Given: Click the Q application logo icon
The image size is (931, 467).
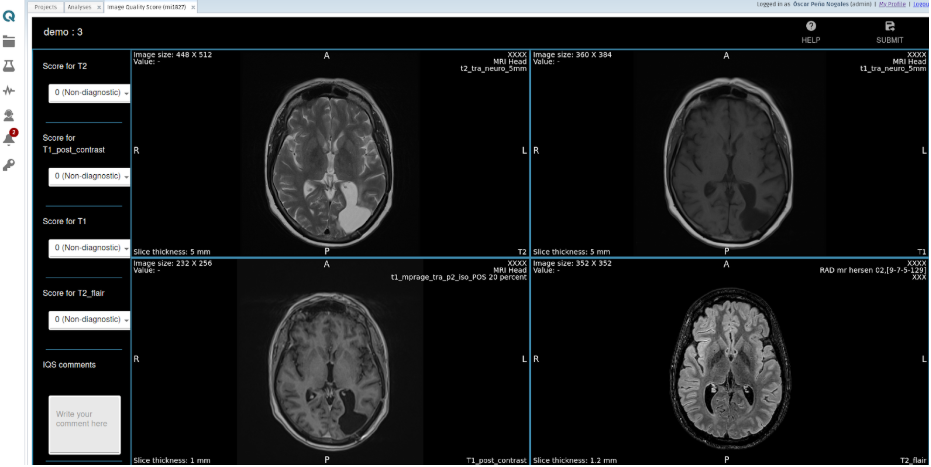Looking at the screenshot, I should pyautogui.click(x=9, y=17).
